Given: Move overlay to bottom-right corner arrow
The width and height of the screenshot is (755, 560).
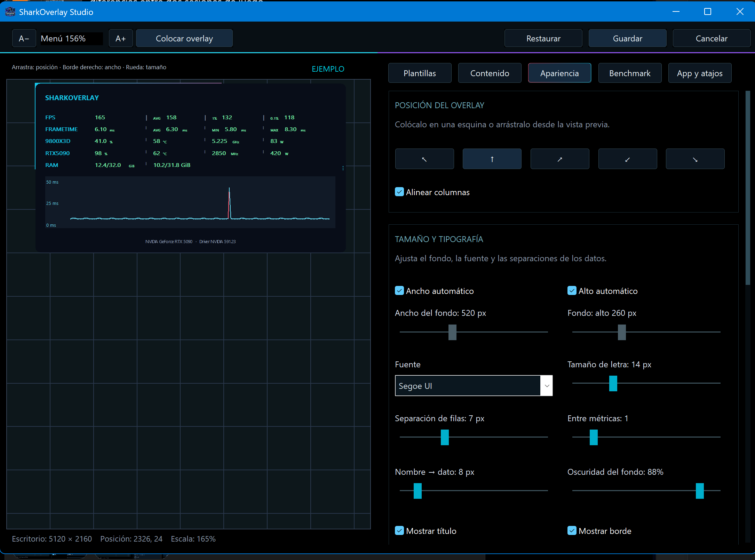Looking at the screenshot, I should (695, 159).
